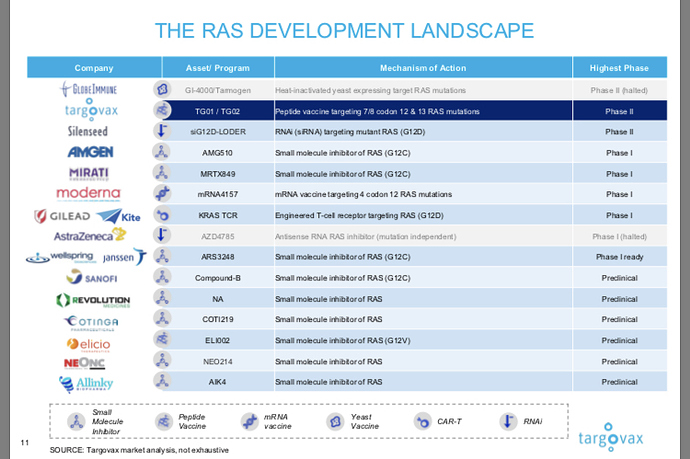The height and width of the screenshot is (459, 690).
Task: Click the SOURCE: Targovax market analysis footnote
Action: click(x=139, y=450)
